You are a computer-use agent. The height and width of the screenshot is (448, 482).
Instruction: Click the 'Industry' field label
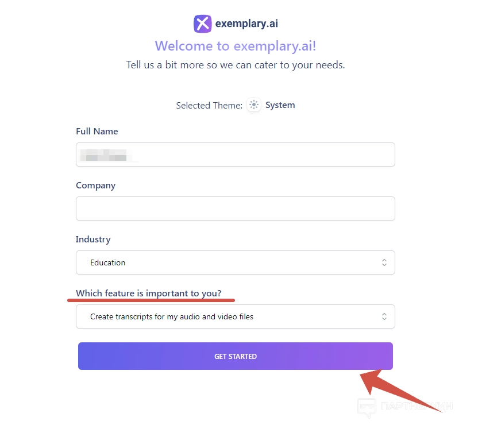(93, 240)
